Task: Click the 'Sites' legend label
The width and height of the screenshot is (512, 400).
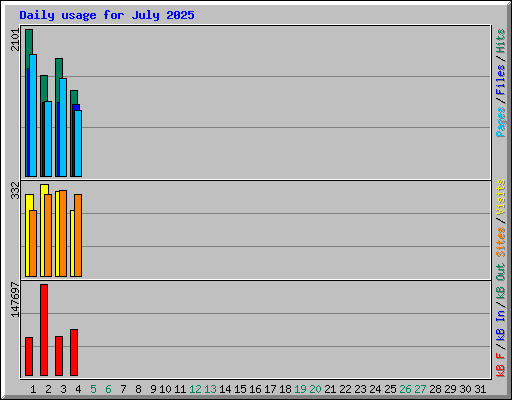Action: [x=500, y=242]
